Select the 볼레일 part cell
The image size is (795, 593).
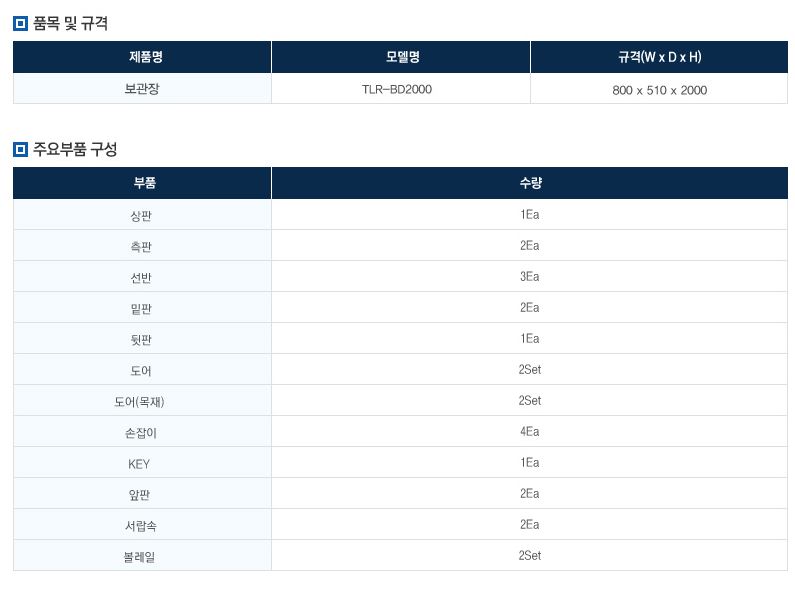pyautogui.click(x=142, y=556)
